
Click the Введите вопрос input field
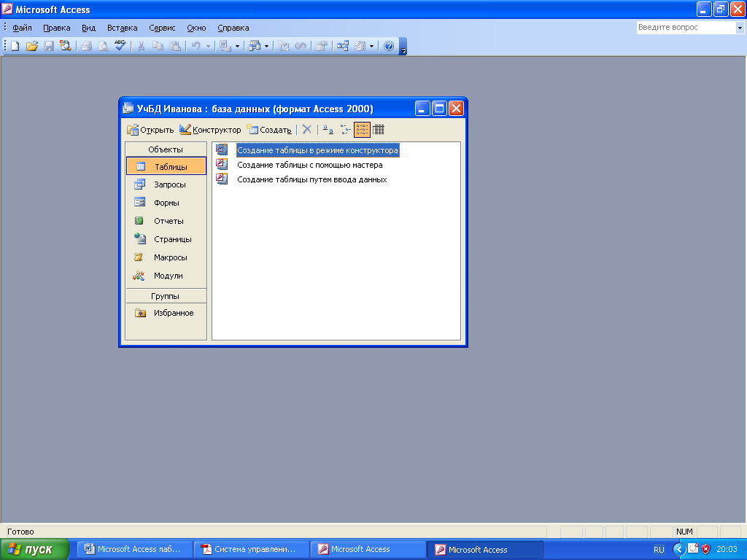686,28
